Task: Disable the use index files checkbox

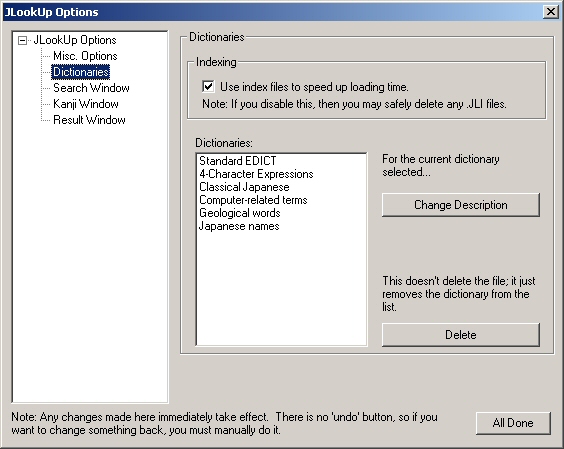Action: 208,87
